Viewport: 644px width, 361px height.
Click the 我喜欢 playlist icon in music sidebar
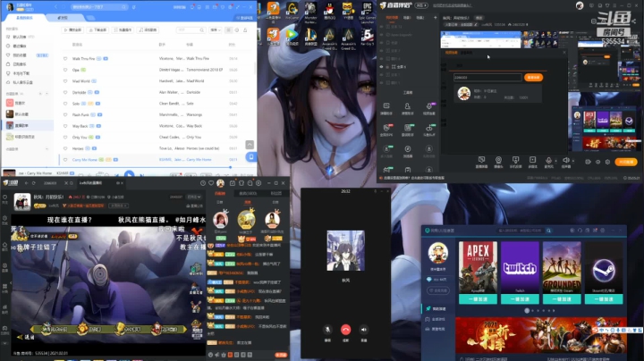point(10,103)
